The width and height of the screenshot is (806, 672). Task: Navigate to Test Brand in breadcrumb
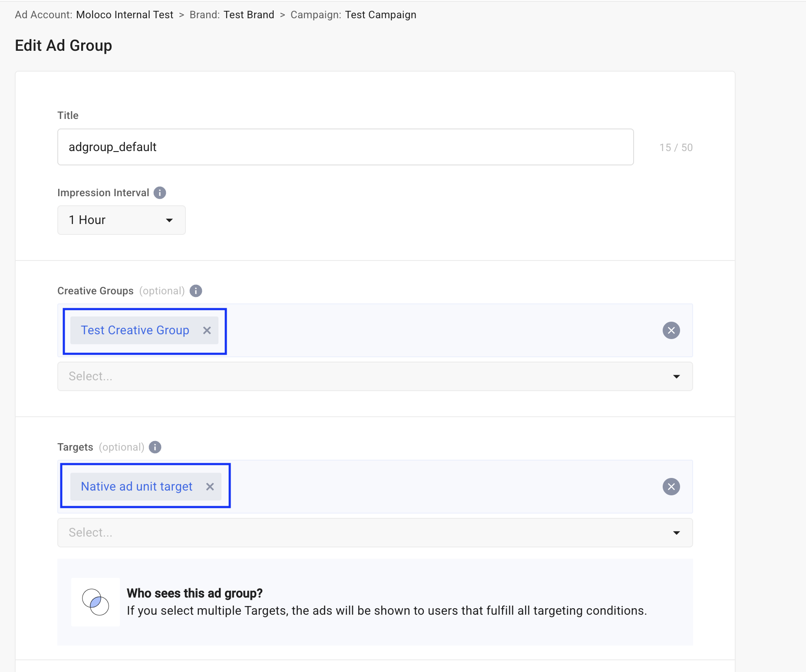tap(249, 15)
